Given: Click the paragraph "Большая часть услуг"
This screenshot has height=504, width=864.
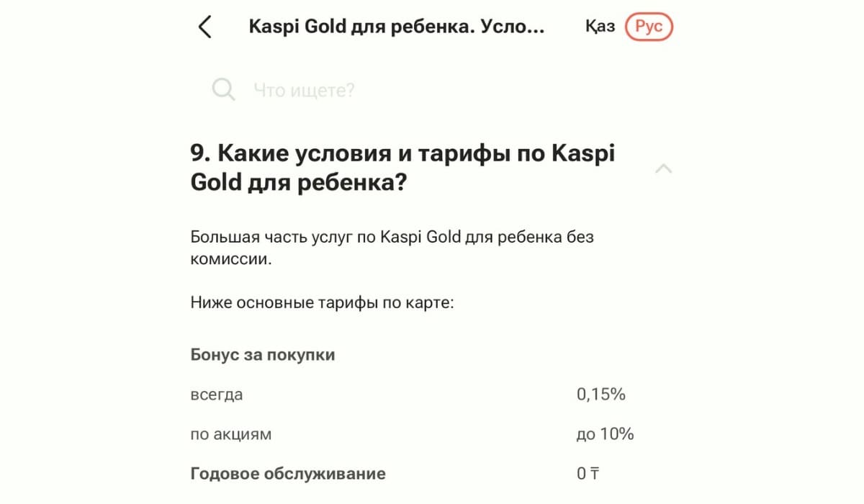Looking at the screenshot, I should click(x=392, y=237).
